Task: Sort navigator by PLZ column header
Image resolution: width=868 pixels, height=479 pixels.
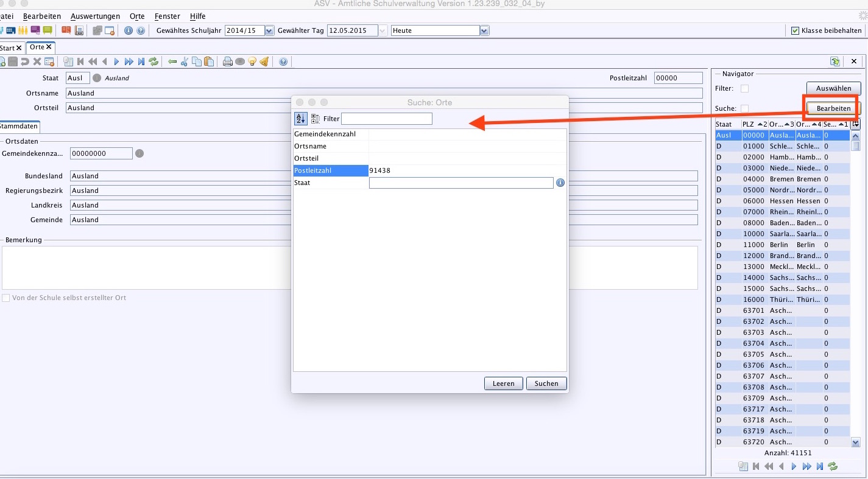Action: pyautogui.click(x=755, y=124)
